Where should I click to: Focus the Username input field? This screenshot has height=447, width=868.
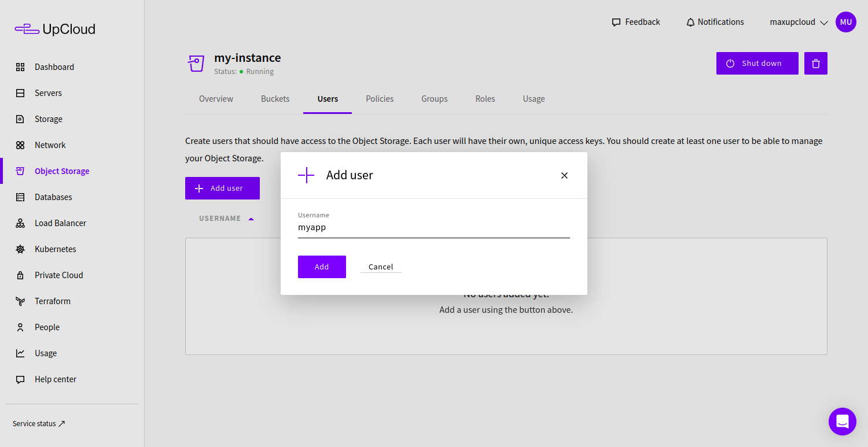click(x=434, y=227)
